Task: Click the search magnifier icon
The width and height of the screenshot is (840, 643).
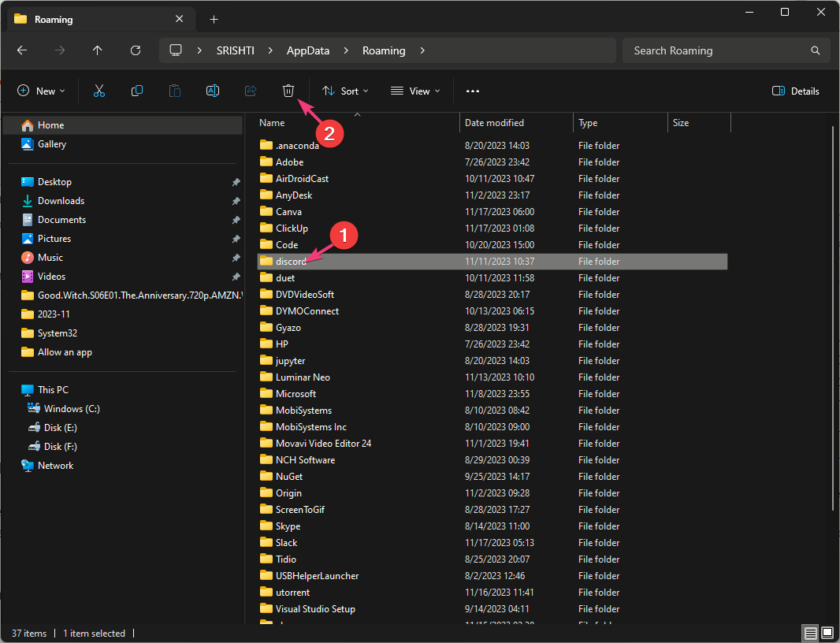Action: [815, 50]
